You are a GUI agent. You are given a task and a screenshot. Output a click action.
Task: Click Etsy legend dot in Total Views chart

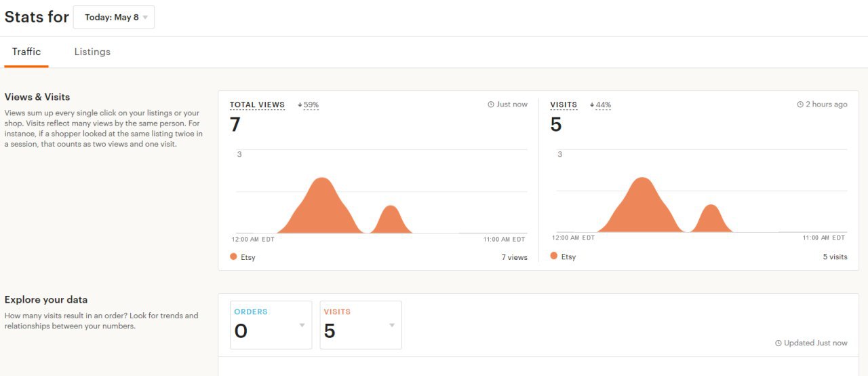233,257
